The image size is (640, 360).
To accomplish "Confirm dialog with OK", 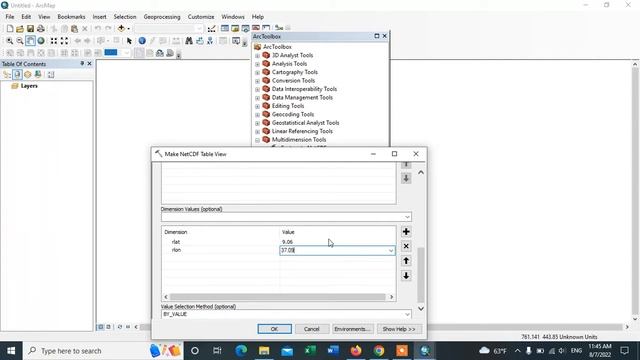I will point(275,329).
